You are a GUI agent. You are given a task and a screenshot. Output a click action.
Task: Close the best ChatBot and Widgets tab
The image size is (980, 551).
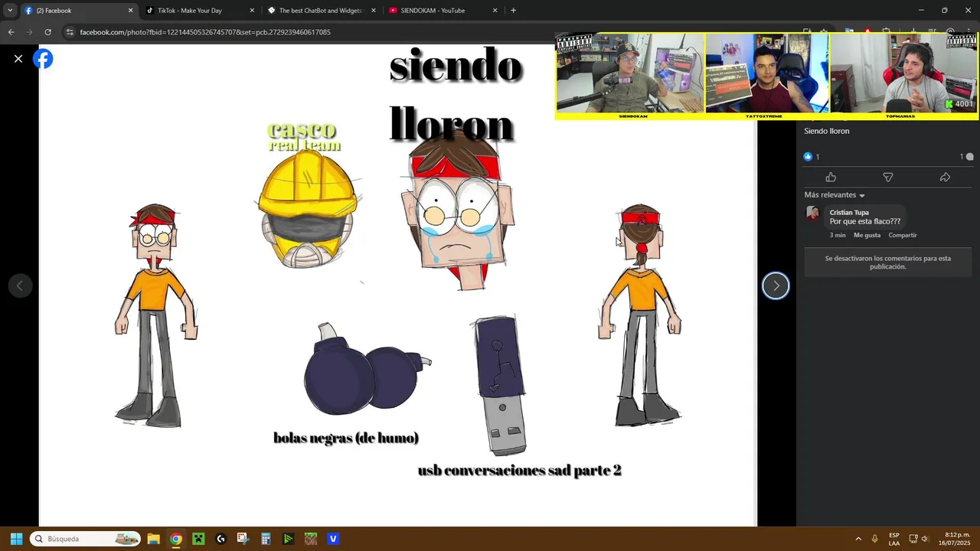pos(374,11)
